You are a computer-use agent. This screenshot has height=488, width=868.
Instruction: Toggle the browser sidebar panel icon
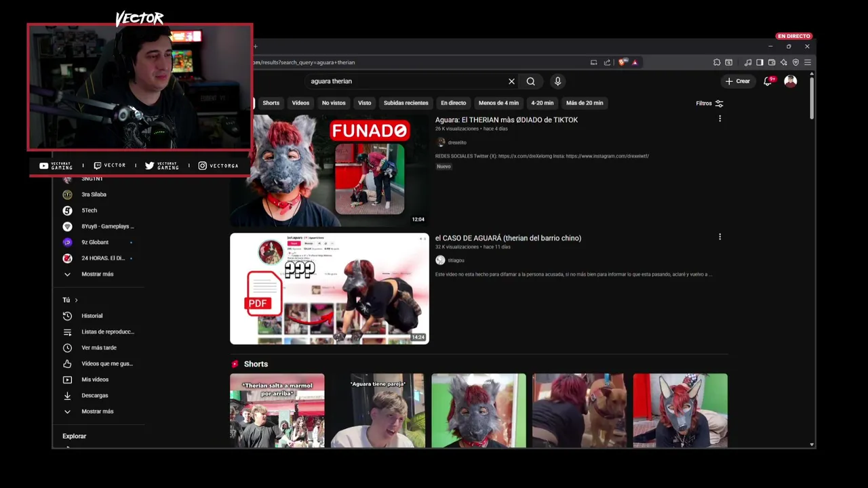click(759, 62)
